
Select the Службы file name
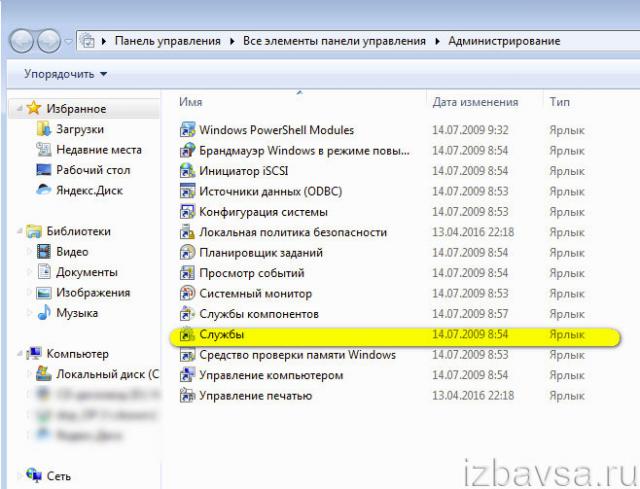point(222,334)
